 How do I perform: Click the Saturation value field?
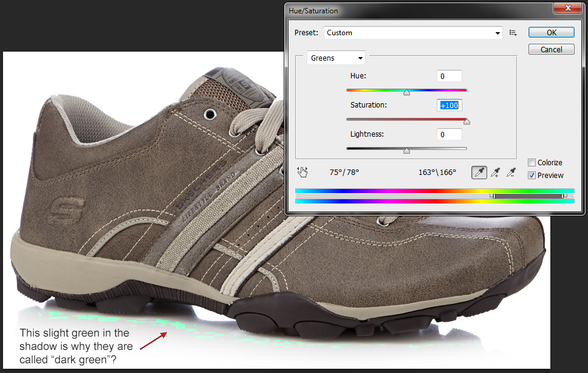450,105
